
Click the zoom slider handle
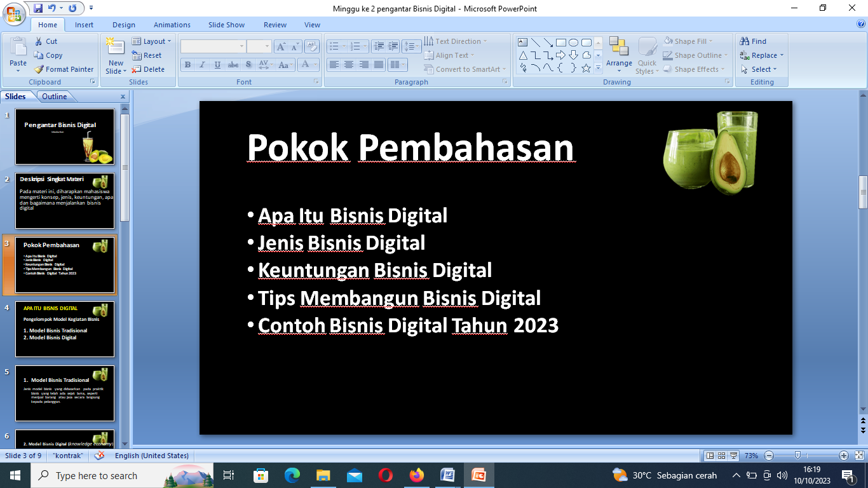pyautogui.click(x=797, y=456)
